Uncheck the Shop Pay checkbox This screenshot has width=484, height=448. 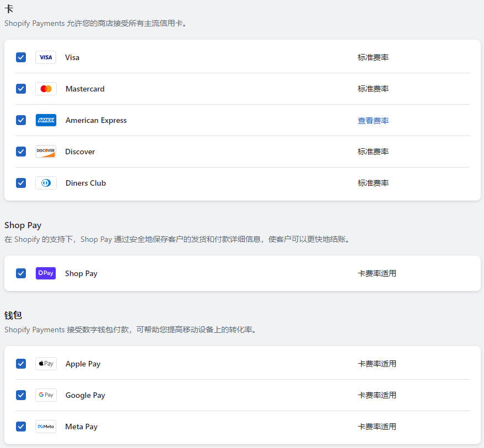tap(20, 273)
